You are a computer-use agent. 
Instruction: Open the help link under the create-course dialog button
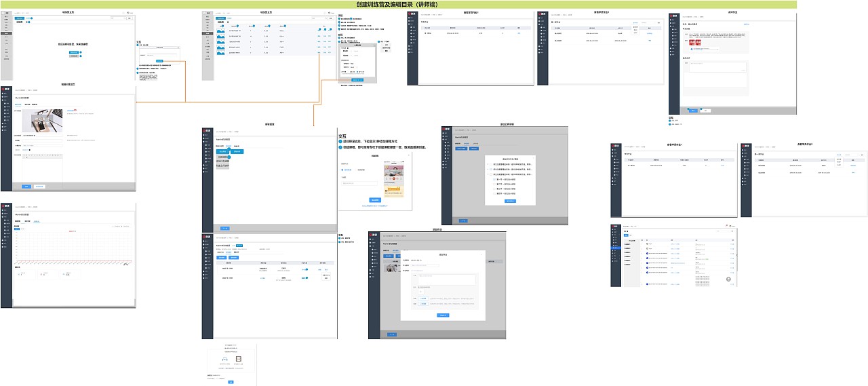click(x=375, y=206)
